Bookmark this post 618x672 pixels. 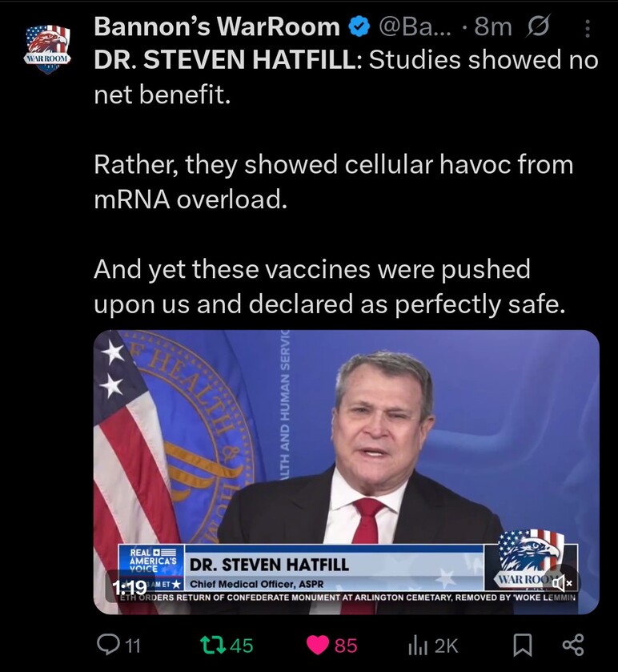(x=523, y=646)
